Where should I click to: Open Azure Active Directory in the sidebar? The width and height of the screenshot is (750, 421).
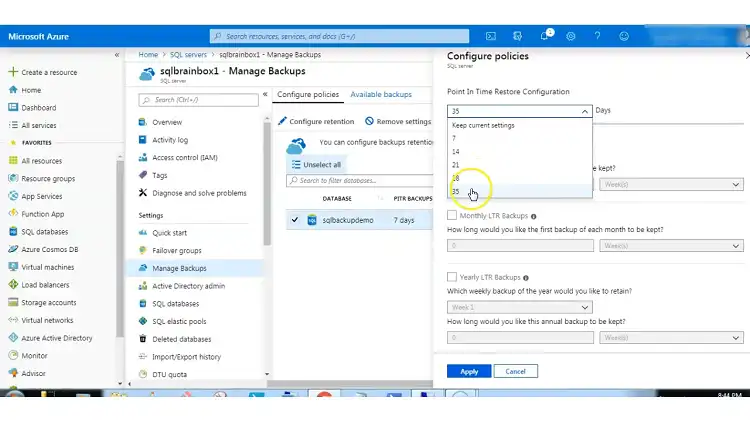56,338
